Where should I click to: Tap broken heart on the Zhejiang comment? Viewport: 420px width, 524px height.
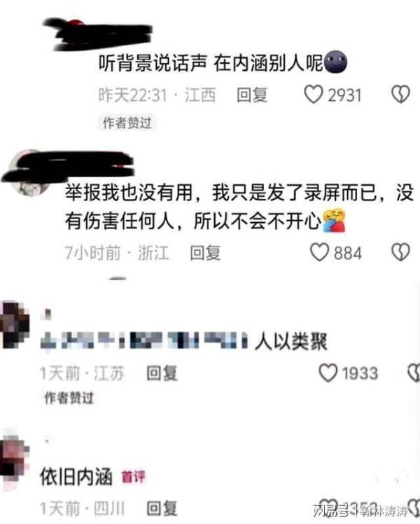click(400, 252)
